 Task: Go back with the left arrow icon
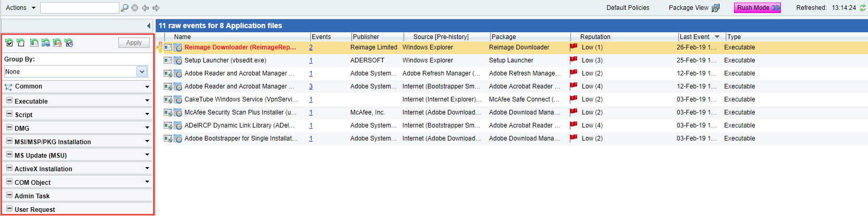tap(145, 8)
